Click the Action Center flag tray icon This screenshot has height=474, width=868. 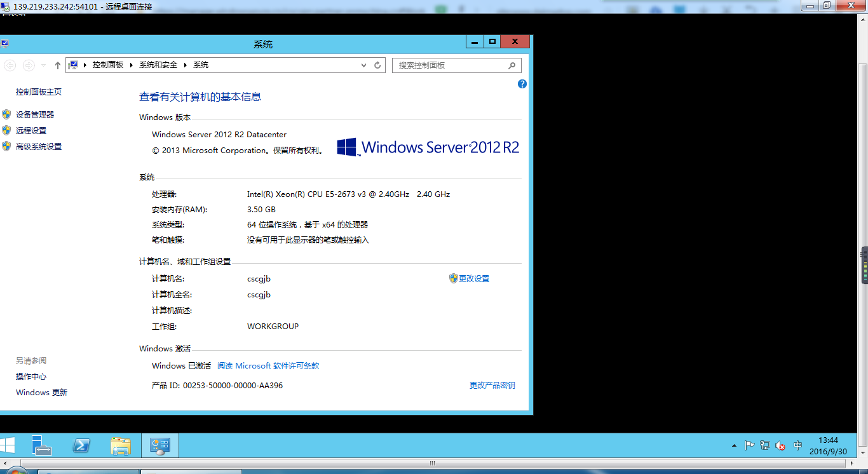pos(749,445)
